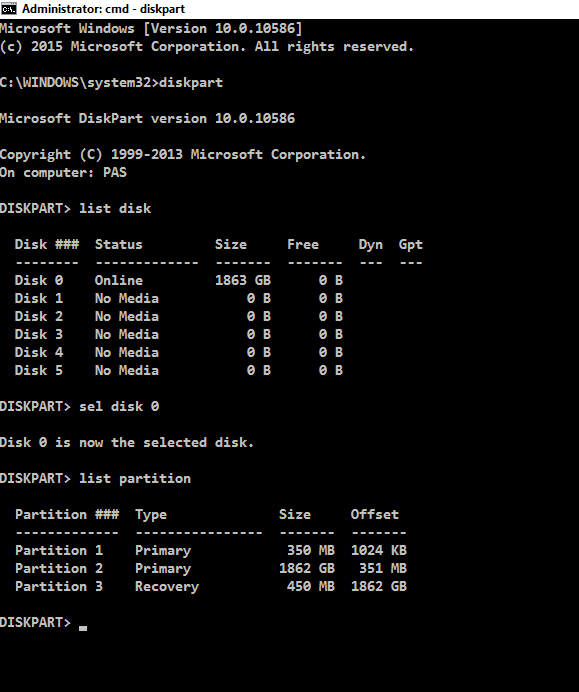Click the 'sel disk 0' command text
Screen dimensions: 579x692
tap(119, 406)
